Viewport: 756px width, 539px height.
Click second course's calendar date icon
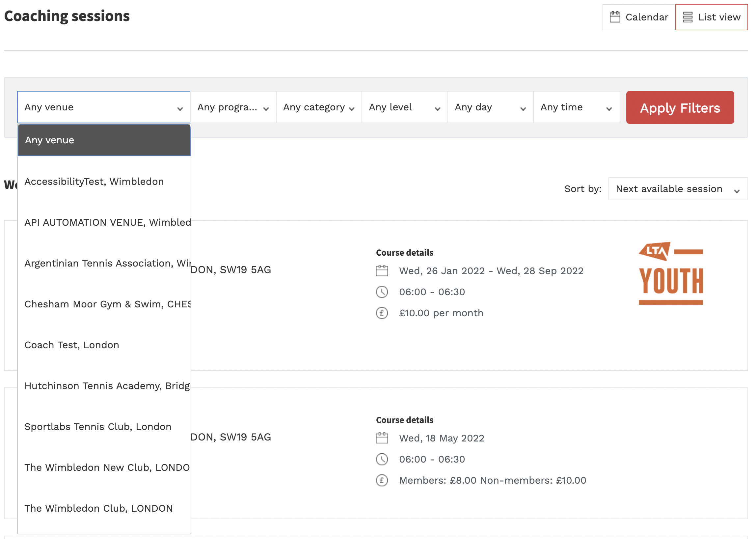[x=382, y=438]
